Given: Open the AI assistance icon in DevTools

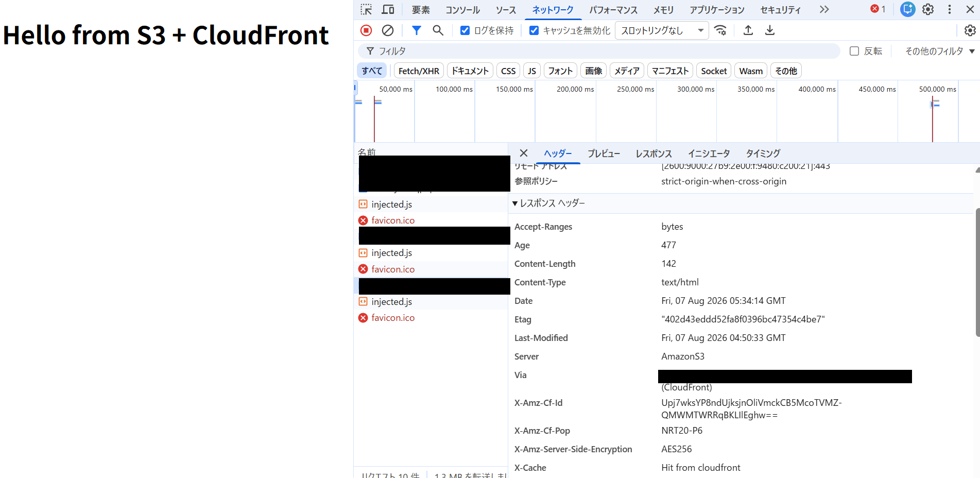Looking at the screenshot, I should 907,9.
